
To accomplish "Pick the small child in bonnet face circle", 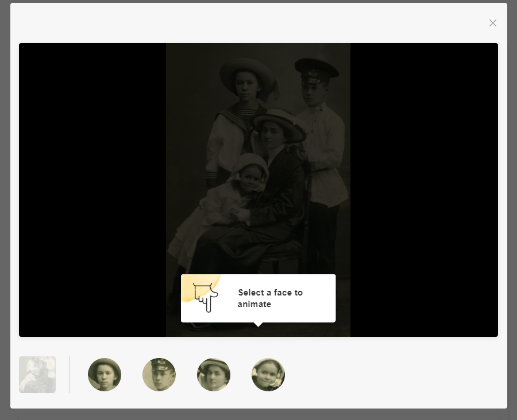I will [x=268, y=375].
